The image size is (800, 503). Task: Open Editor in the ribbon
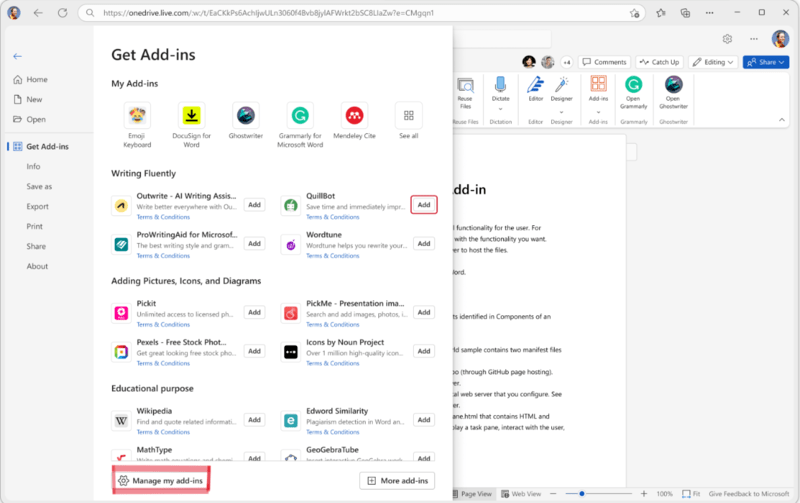pyautogui.click(x=535, y=89)
